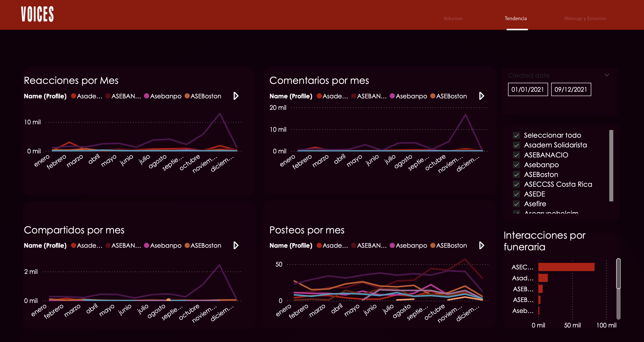The image size is (644, 342).
Task: Show more legend items in Posteos por mes
Action: click(x=482, y=246)
